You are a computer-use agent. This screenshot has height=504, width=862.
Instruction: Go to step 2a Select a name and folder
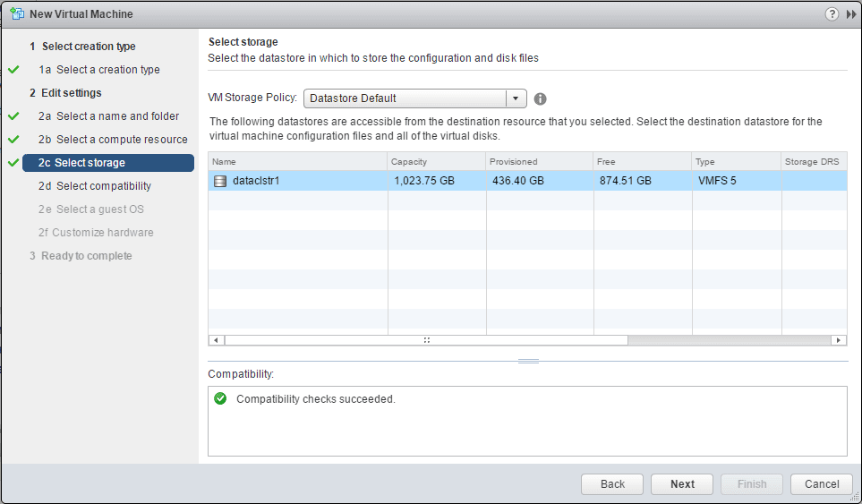[x=117, y=116]
